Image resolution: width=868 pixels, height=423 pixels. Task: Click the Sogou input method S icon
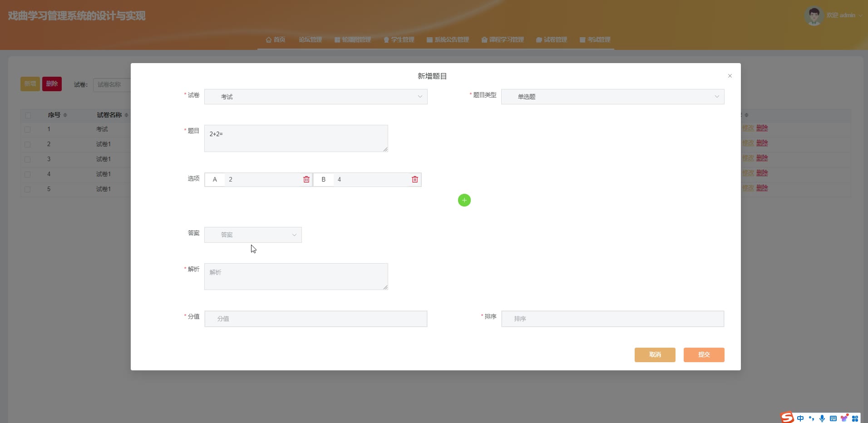787,418
